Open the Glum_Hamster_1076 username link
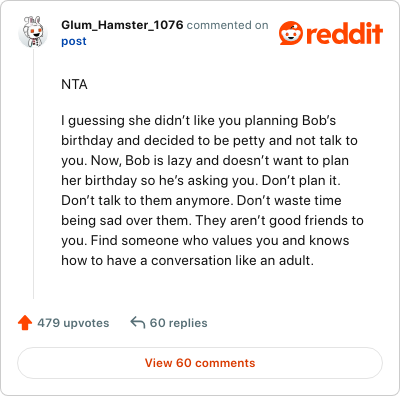Image resolution: width=400 pixels, height=396 pixels. [x=122, y=25]
